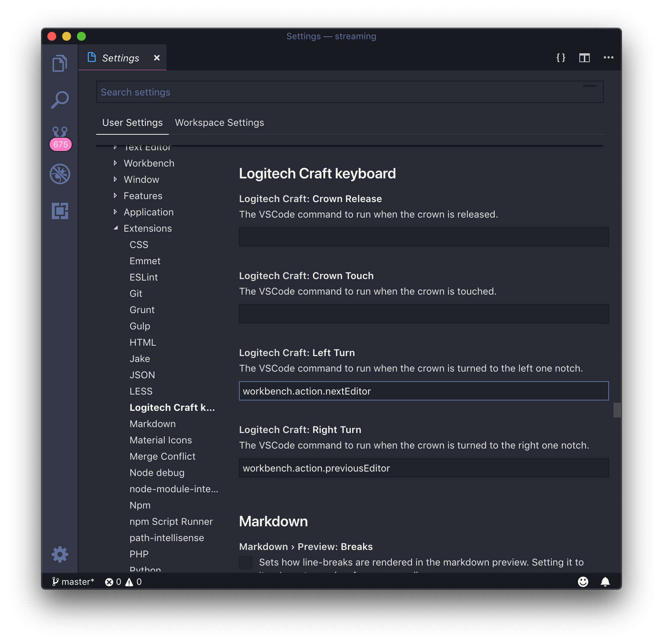This screenshot has width=663, height=644.
Task: Click the master* git branch indicator
Action: pyautogui.click(x=73, y=582)
